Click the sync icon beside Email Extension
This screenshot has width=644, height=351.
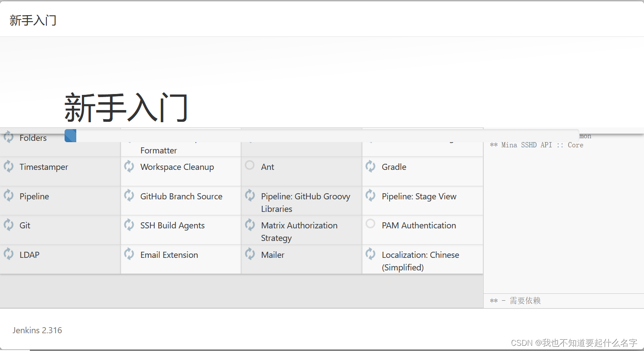pyautogui.click(x=129, y=254)
